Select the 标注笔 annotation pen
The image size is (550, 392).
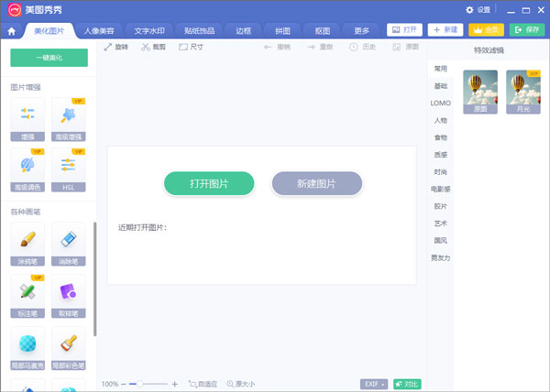[x=27, y=297]
